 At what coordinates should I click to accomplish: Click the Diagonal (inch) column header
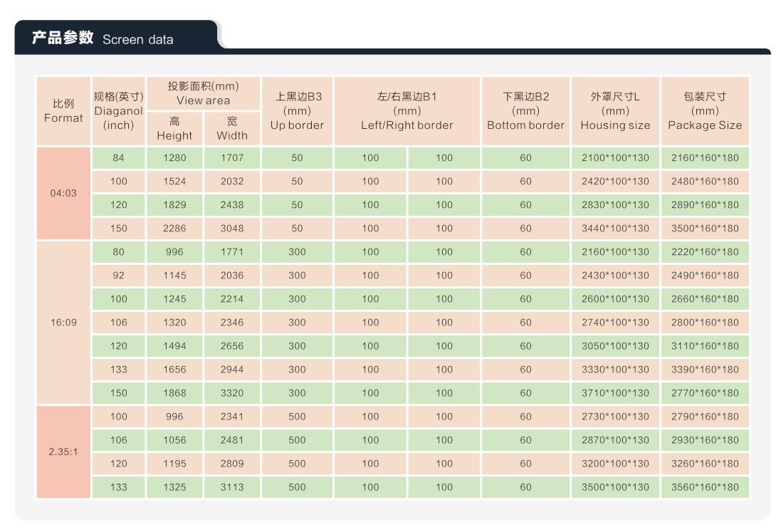coord(119,111)
